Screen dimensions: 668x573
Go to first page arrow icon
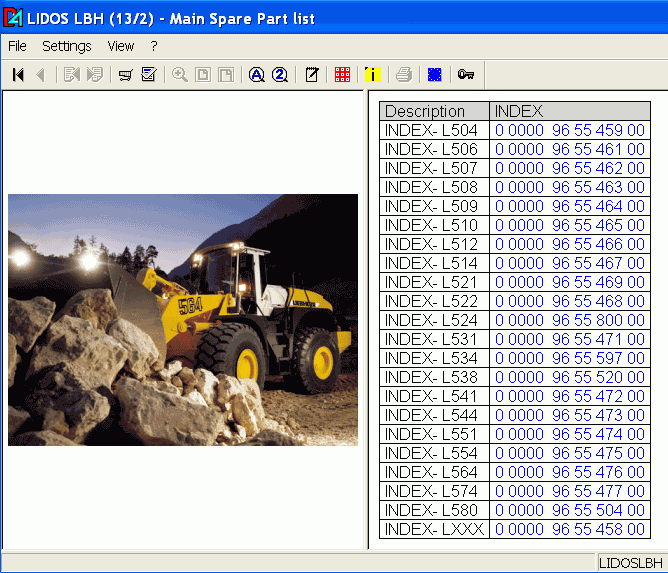pos(18,75)
